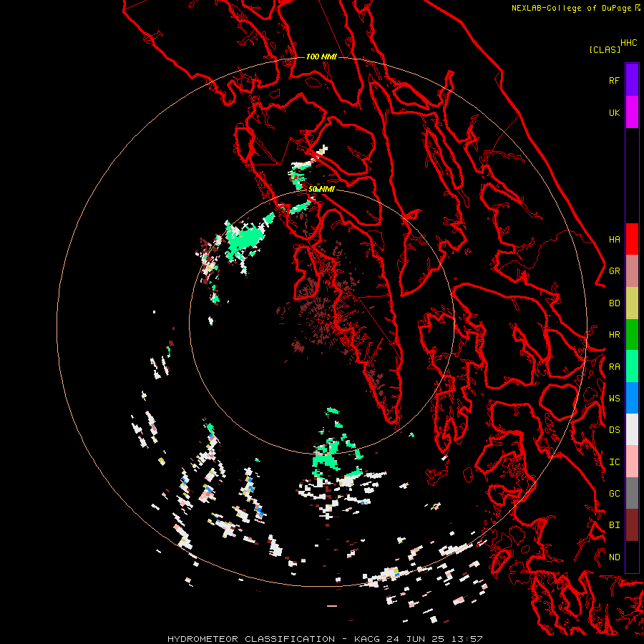The height and width of the screenshot is (644, 644).
Task: Click the WS legend label
Action: (x=614, y=399)
